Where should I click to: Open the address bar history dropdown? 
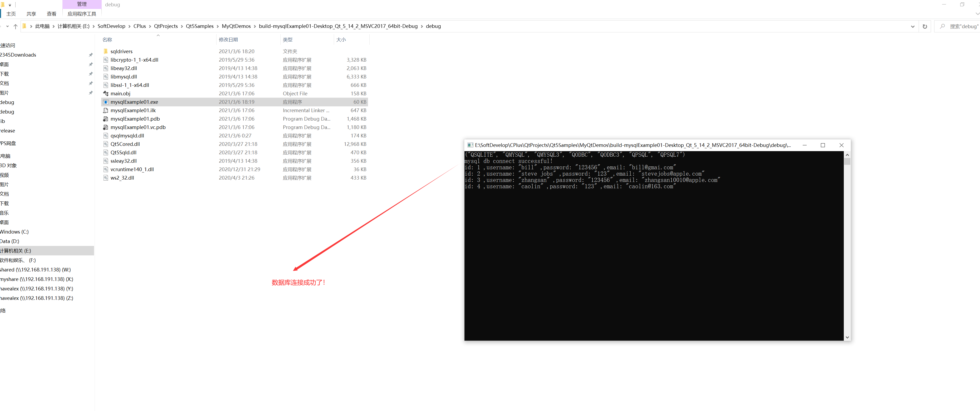[x=913, y=26]
